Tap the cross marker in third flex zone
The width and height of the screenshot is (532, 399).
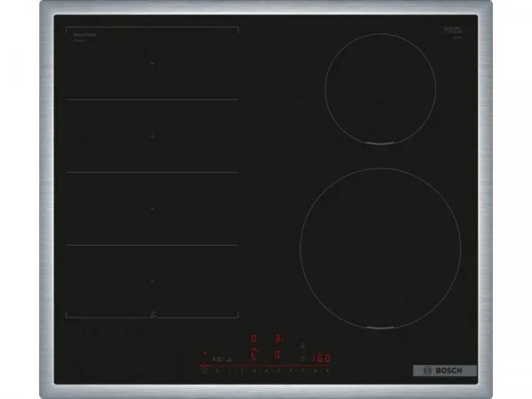coord(153,209)
